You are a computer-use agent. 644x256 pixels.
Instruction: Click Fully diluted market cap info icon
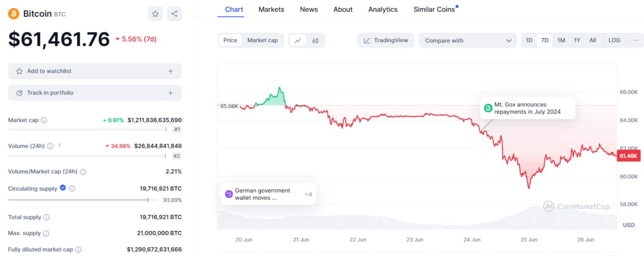[x=78, y=249]
